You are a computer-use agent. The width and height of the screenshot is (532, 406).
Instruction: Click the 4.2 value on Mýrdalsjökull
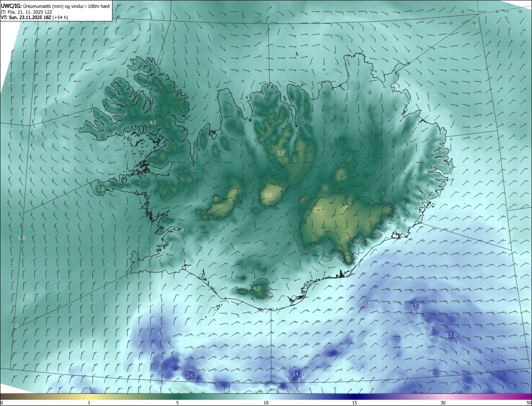click(256, 288)
